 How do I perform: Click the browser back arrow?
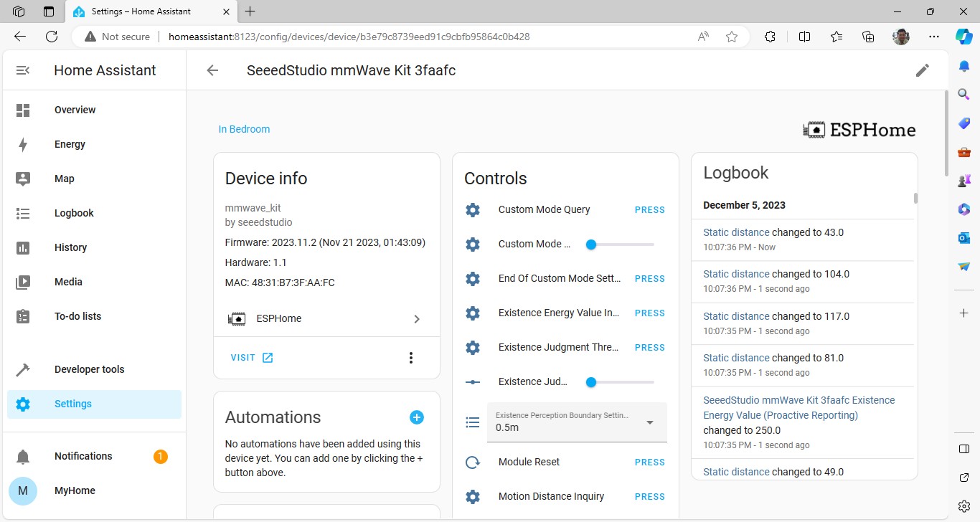point(20,37)
